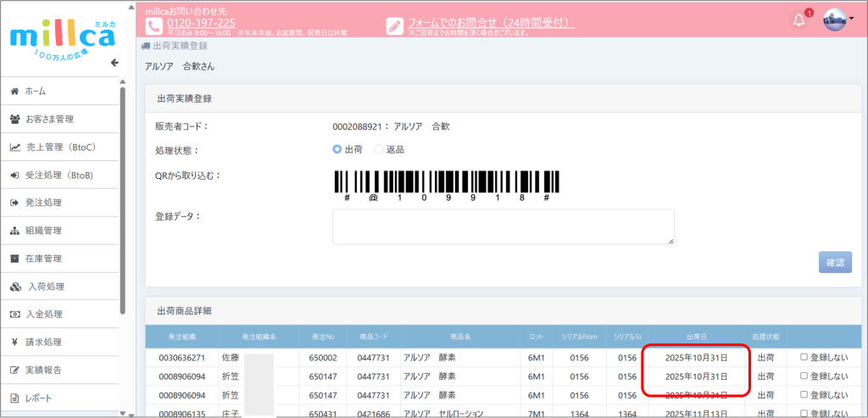Click the form inquiry pencil icon
The image size is (868, 418).
(395, 25)
